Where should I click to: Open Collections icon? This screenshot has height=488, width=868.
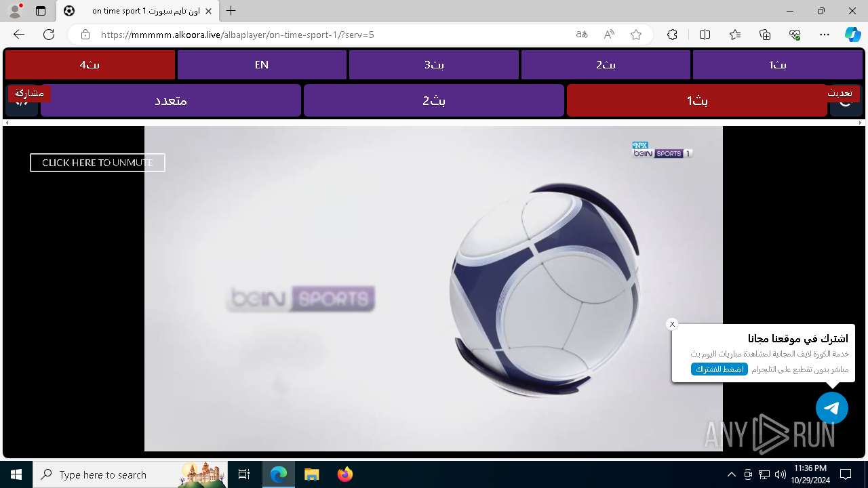pyautogui.click(x=765, y=35)
